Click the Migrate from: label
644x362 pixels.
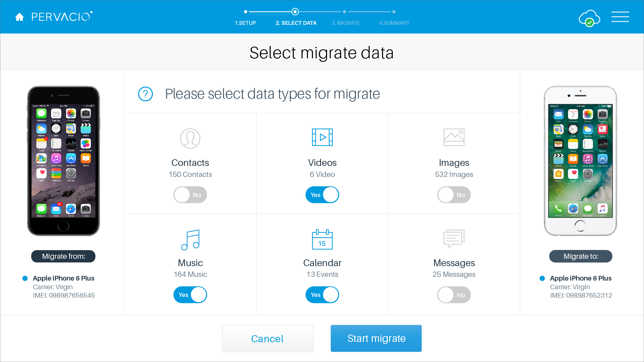click(63, 256)
